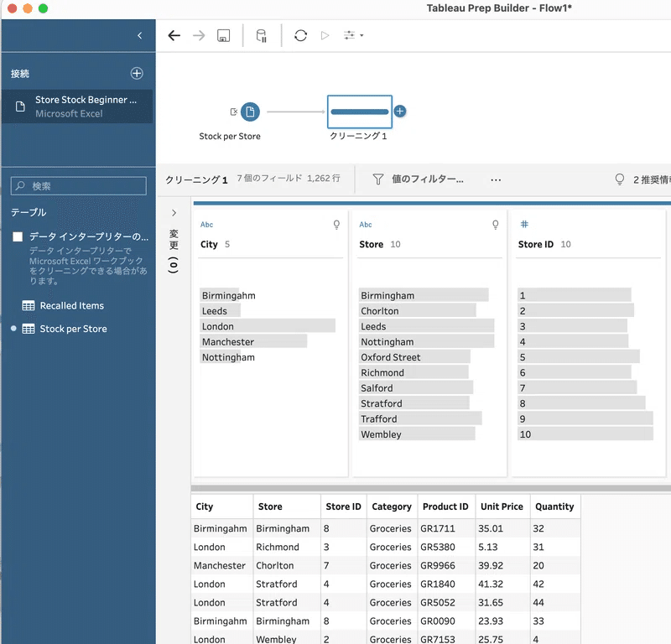
Task: Click the search tables field
Action: click(x=79, y=186)
